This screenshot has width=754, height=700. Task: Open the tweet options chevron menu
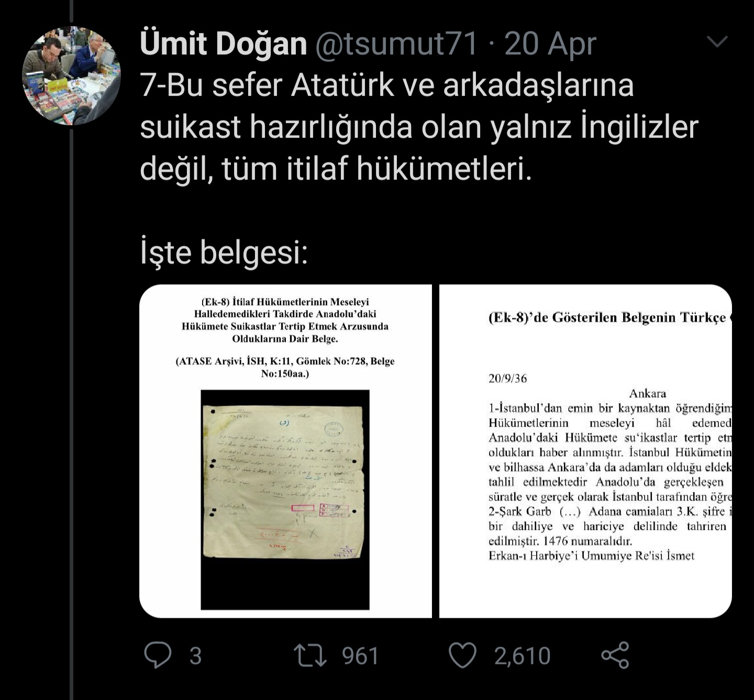pyautogui.click(x=717, y=41)
